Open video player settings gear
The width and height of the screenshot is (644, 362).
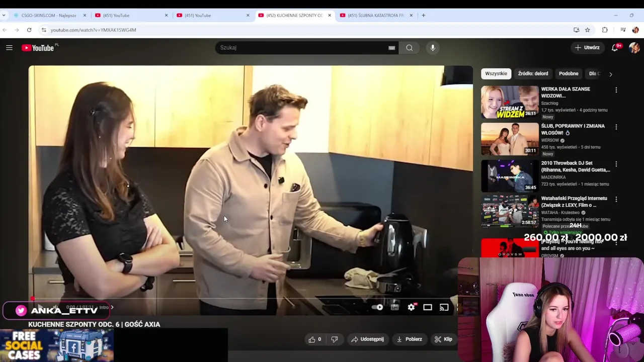click(x=412, y=307)
